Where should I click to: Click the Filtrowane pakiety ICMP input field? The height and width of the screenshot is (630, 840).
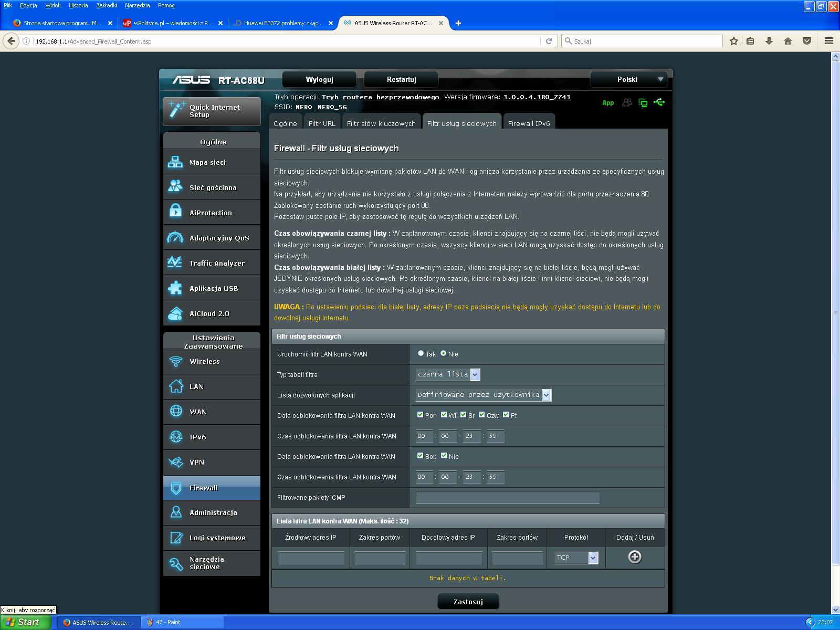(x=507, y=497)
